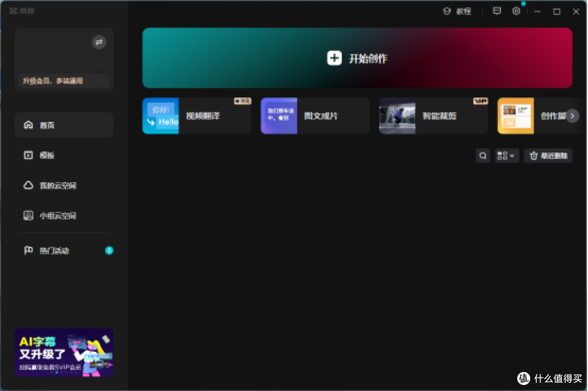
Task: Click the skater thumbnail of 智能裁剪
Action: [x=397, y=116]
